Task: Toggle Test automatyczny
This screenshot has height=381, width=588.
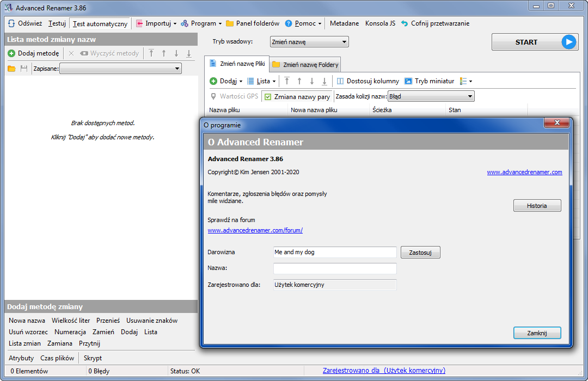Action: click(100, 23)
